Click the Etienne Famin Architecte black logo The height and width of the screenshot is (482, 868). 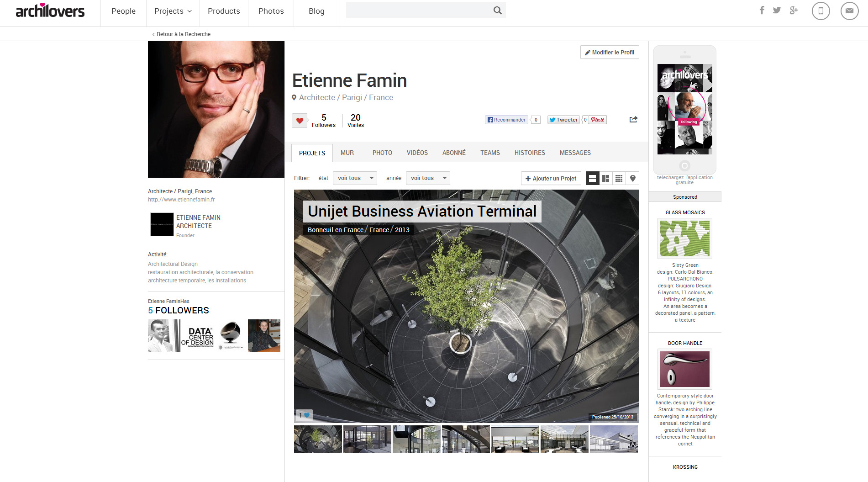(162, 224)
